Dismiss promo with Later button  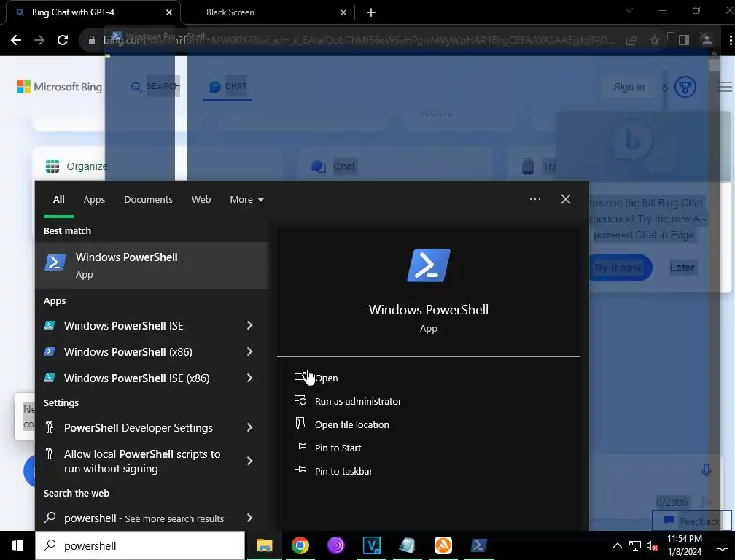[682, 268]
